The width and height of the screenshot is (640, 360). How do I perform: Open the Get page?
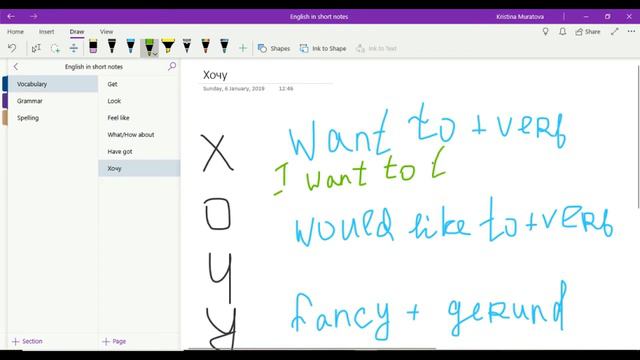coord(139,84)
